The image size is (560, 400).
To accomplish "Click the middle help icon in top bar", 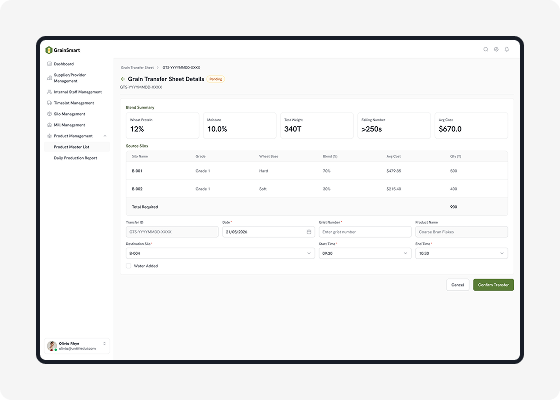I will click(496, 49).
